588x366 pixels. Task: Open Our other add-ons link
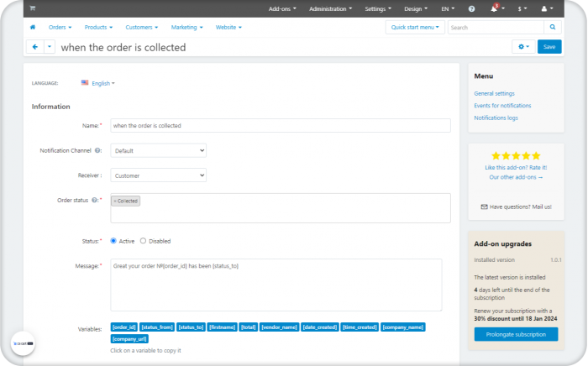click(x=516, y=177)
